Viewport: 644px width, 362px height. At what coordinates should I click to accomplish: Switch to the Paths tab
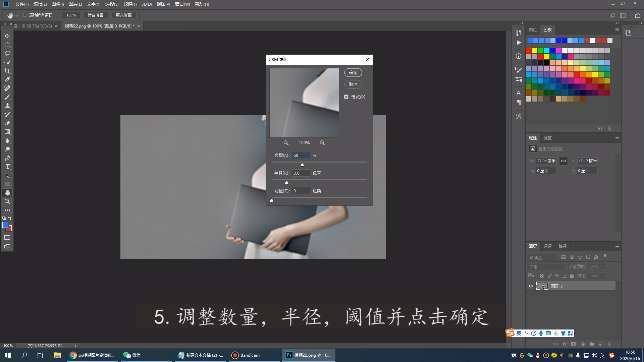pos(562,246)
